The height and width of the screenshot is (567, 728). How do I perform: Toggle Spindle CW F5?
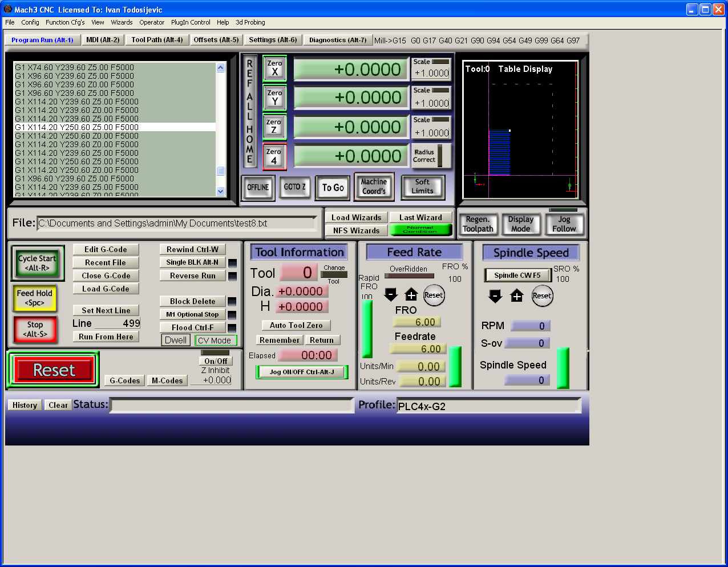coord(517,275)
